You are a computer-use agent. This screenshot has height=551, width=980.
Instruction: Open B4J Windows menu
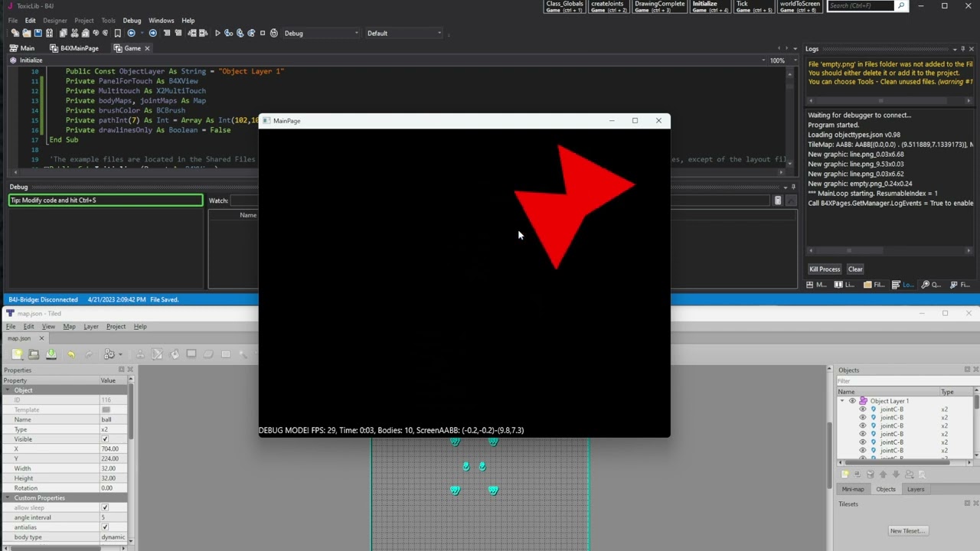pyautogui.click(x=161, y=21)
